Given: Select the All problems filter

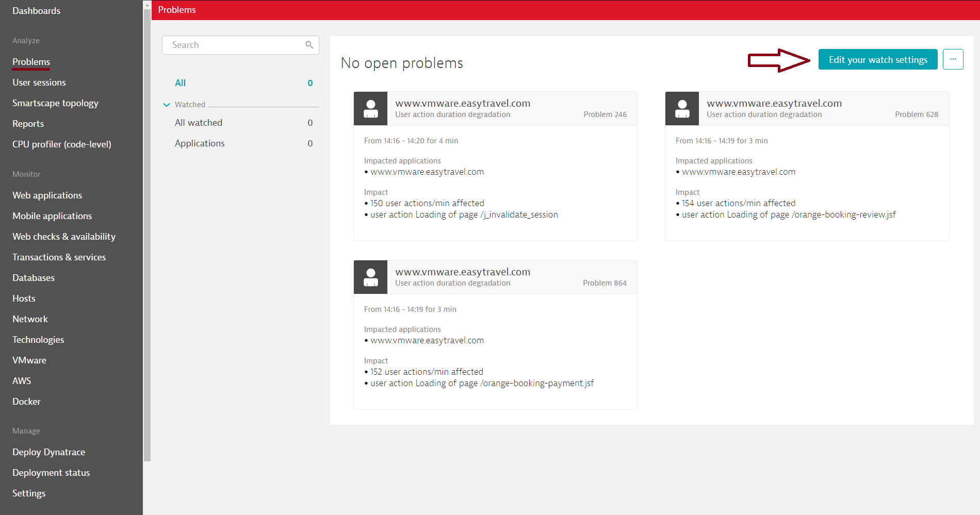Looking at the screenshot, I should (181, 82).
